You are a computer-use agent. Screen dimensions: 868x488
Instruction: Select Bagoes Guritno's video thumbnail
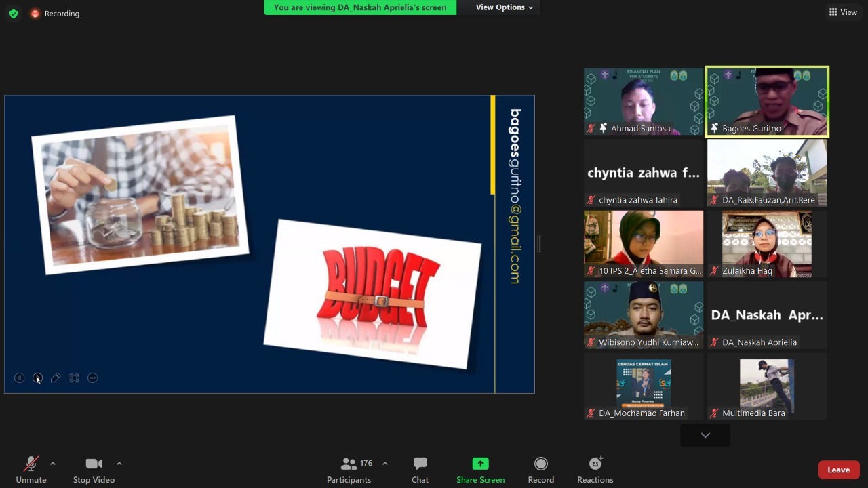click(x=767, y=102)
